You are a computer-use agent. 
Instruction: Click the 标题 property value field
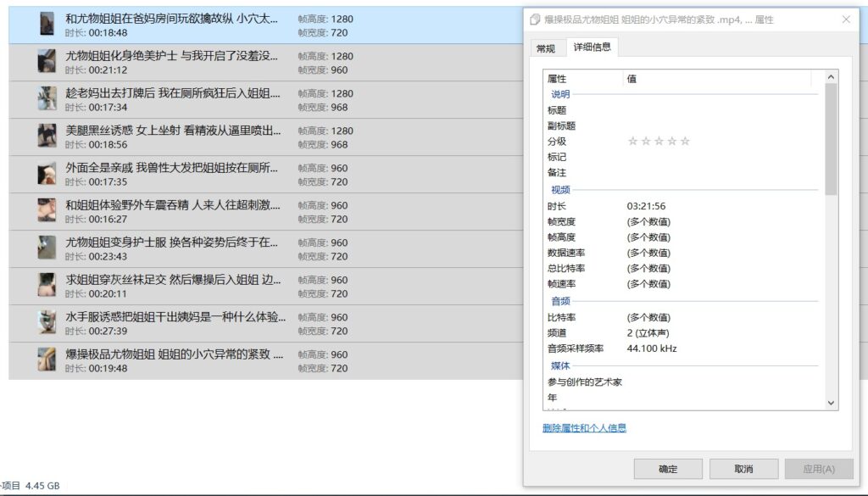click(722, 110)
